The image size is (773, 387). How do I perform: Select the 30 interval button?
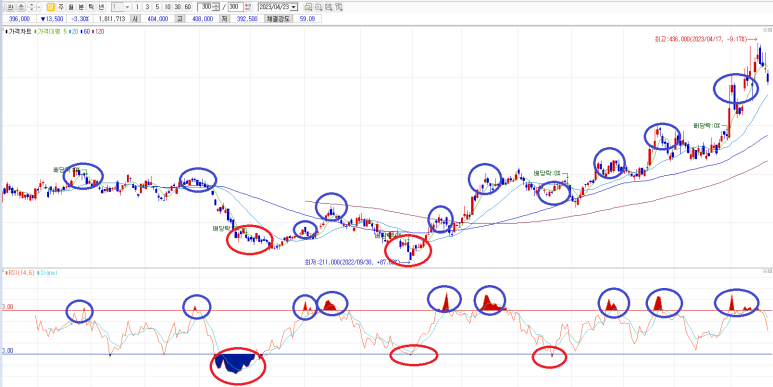click(x=177, y=7)
